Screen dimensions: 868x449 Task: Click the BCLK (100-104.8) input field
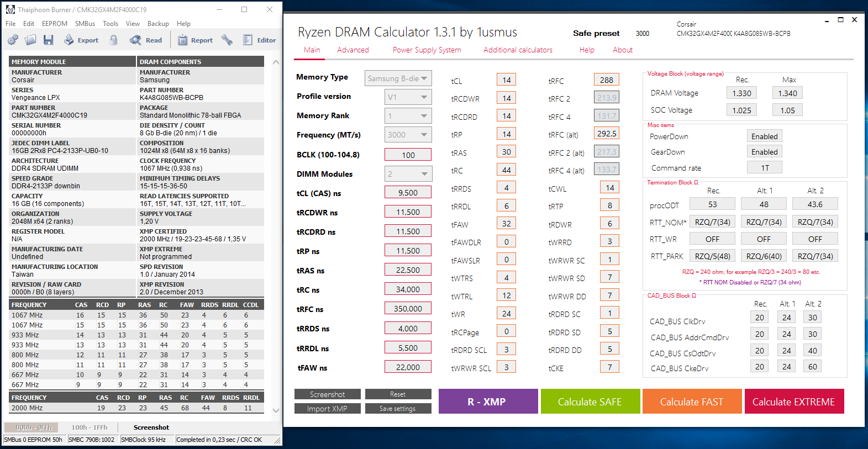click(408, 155)
